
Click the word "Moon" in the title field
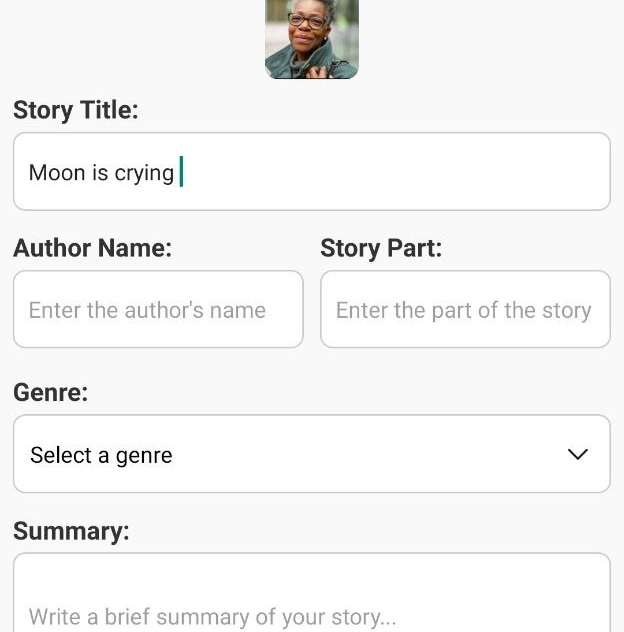57,173
